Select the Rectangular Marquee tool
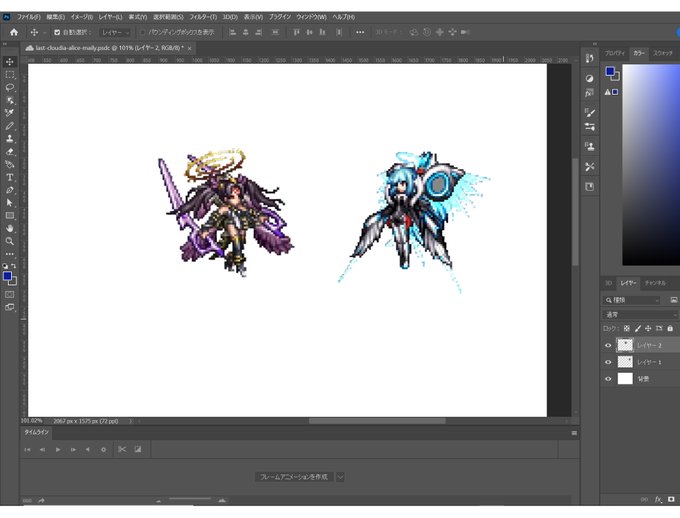The image size is (680, 518). pos(10,75)
